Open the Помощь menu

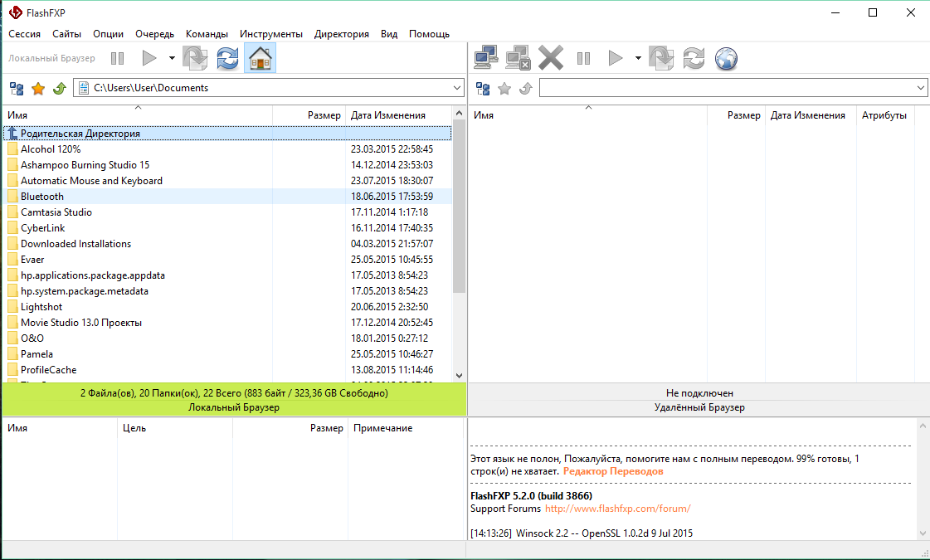tap(430, 34)
